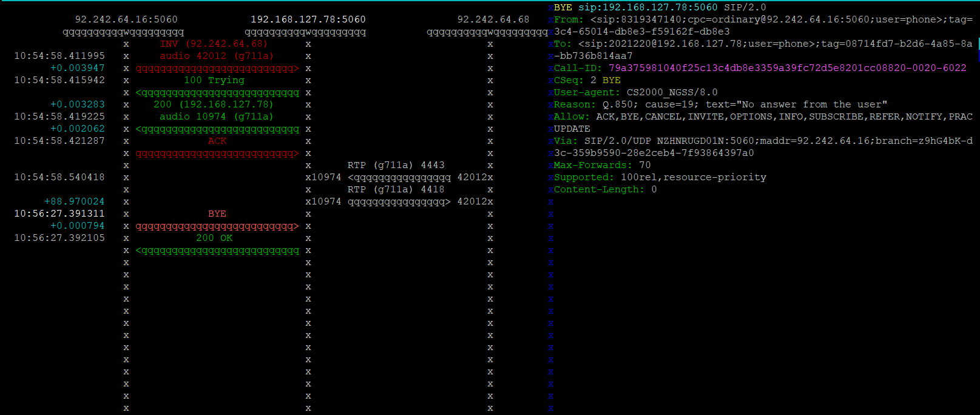Select the 200 (192.168.127.78) response message
Viewport: 980px width, 415px height.
pyautogui.click(x=214, y=104)
